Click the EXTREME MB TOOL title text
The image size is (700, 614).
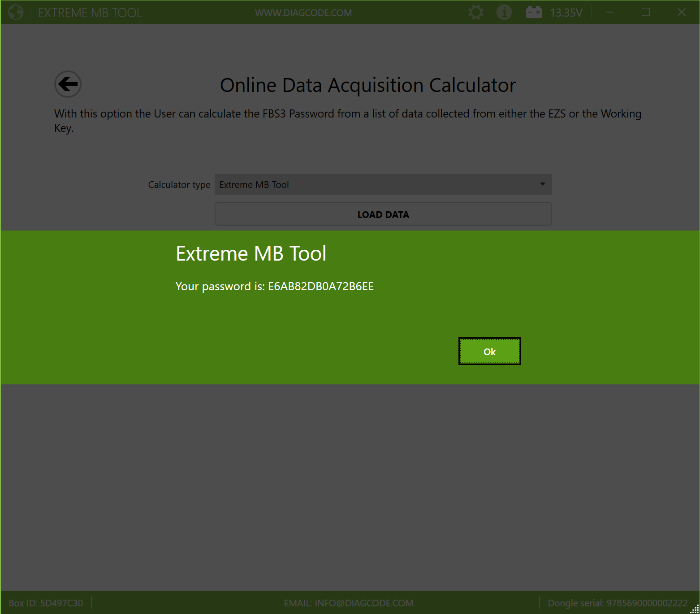90,13
